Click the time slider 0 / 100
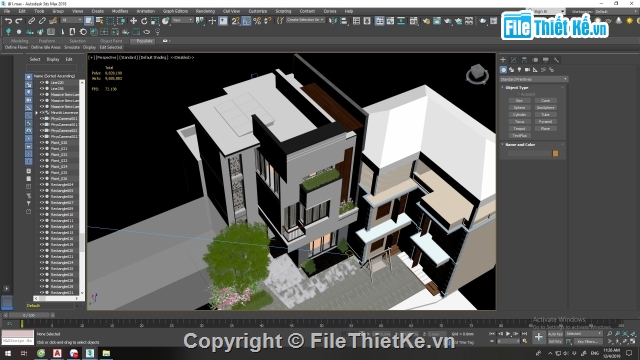Image resolution: width=640 pixels, height=360 pixels. click(29, 315)
